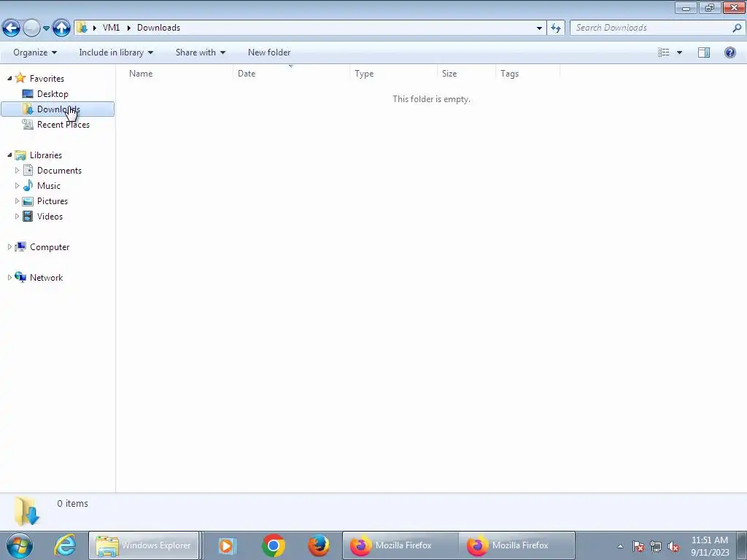Expand the Music library
Image resolution: width=747 pixels, height=560 pixels.
click(x=18, y=185)
